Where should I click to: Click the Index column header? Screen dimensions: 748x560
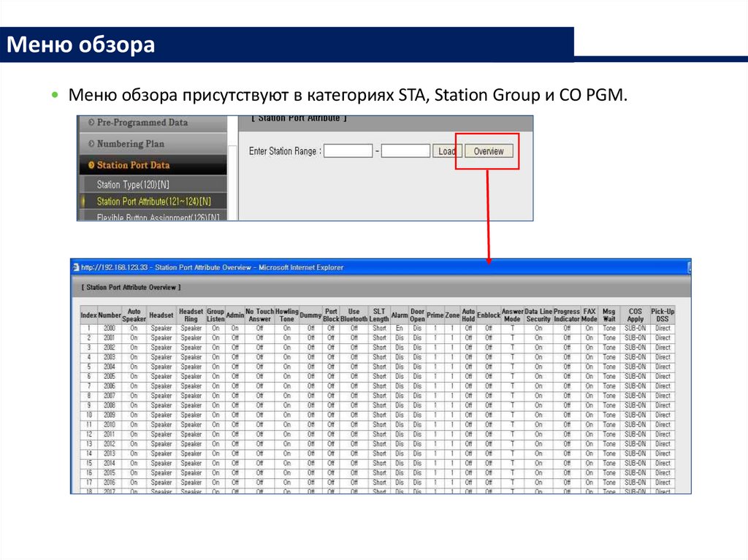tap(88, 315)
